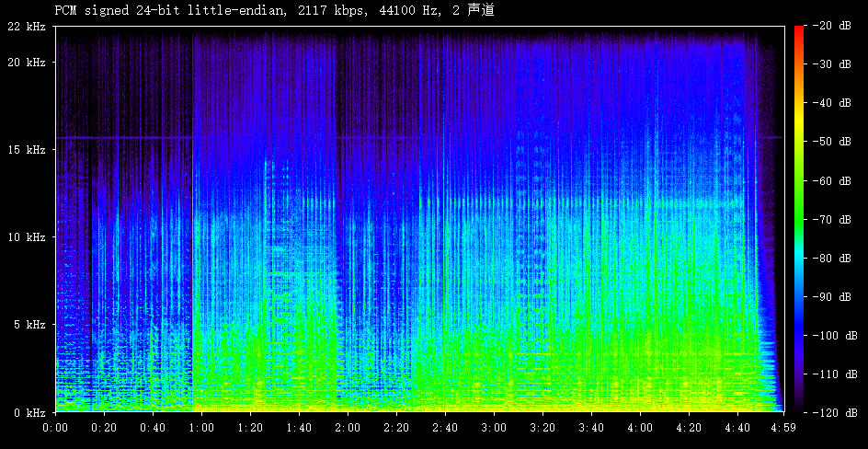The width and height of the screenshot is (868, 449).
Task: Click the 1:00 mark on the time axis
Action: point(201,428)
